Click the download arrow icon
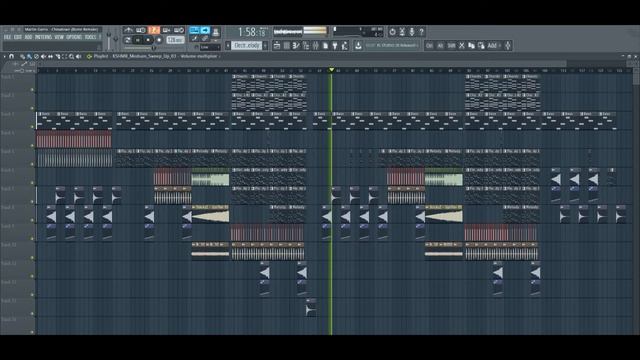Viewport: 640px width, 360px height. click(x=358, y=46)
